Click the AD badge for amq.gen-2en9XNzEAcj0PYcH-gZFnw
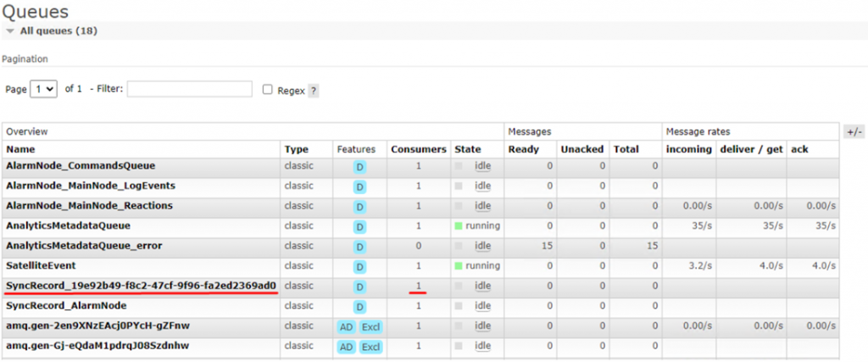868x362 pixels. (x=347, y=326)
